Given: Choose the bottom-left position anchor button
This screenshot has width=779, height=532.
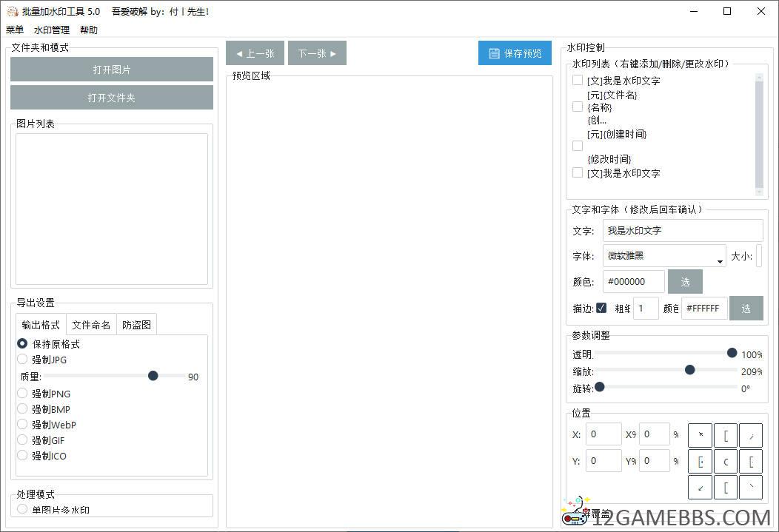Looking at the screenshot, I should pos(701,488).
